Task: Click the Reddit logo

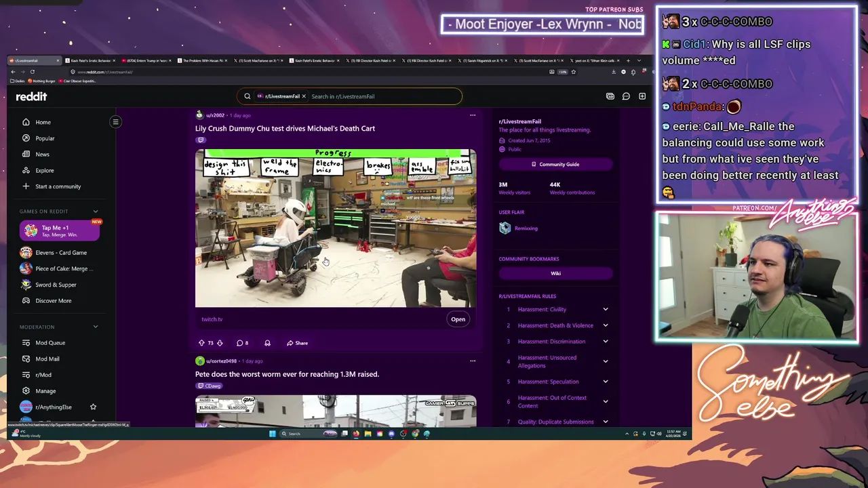Action: coord(32,96)
